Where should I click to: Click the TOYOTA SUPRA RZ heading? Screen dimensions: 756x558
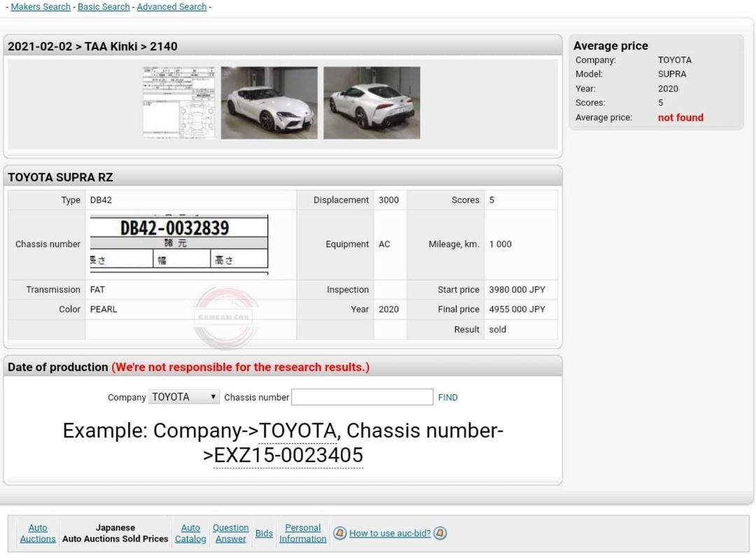coord(60,177)
